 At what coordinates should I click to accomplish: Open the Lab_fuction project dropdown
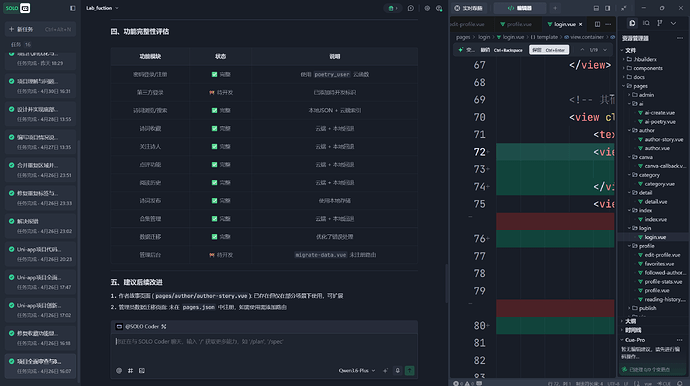click(102, 8)
